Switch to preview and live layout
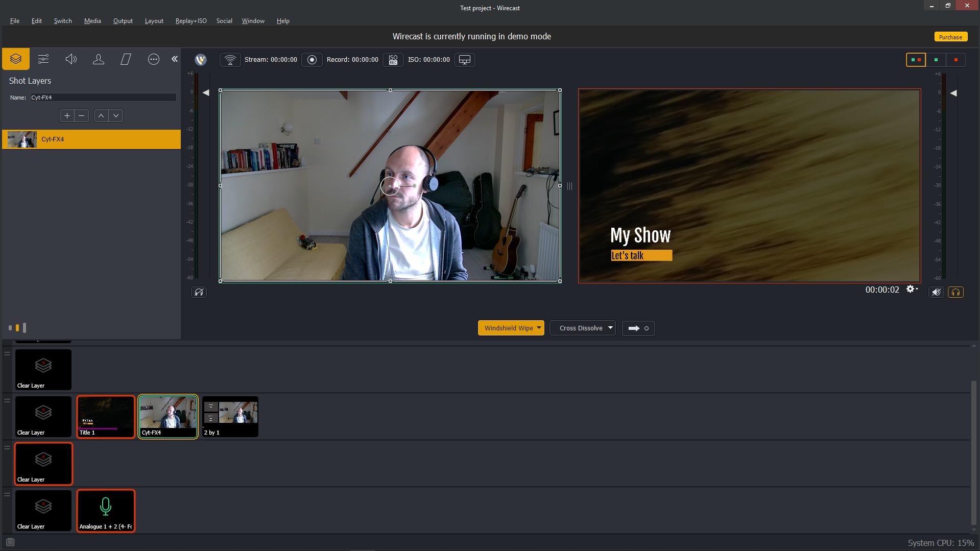 coord(916,60)
